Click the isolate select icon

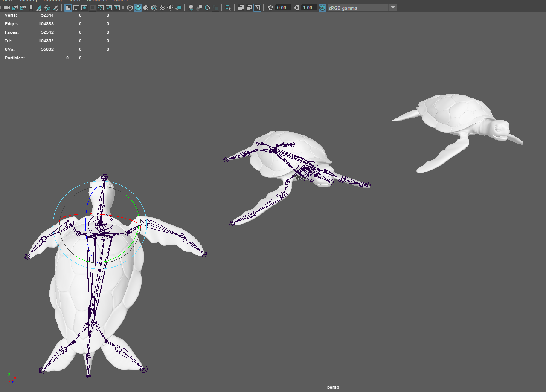tap(229, 7)
